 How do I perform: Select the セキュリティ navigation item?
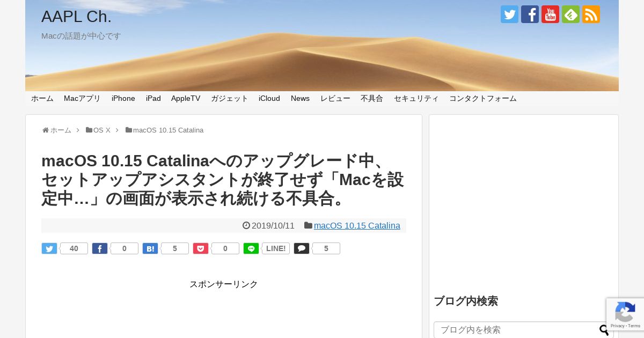pos(416,98)
